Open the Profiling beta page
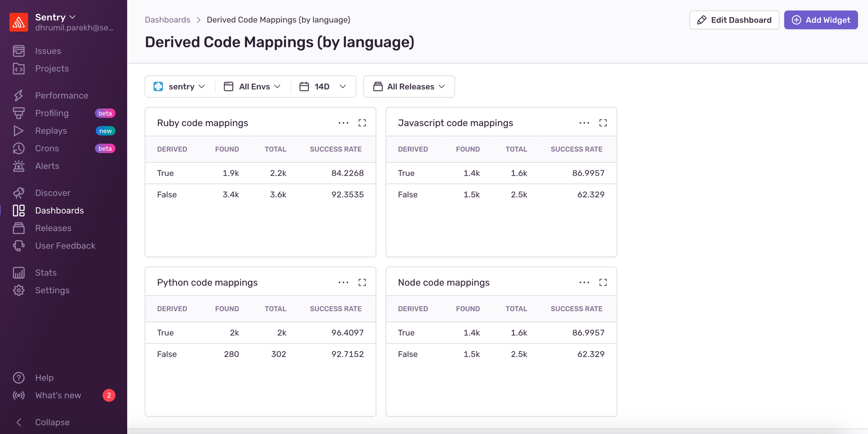Screen dimensions: 868x434 [x=52, y=113]
